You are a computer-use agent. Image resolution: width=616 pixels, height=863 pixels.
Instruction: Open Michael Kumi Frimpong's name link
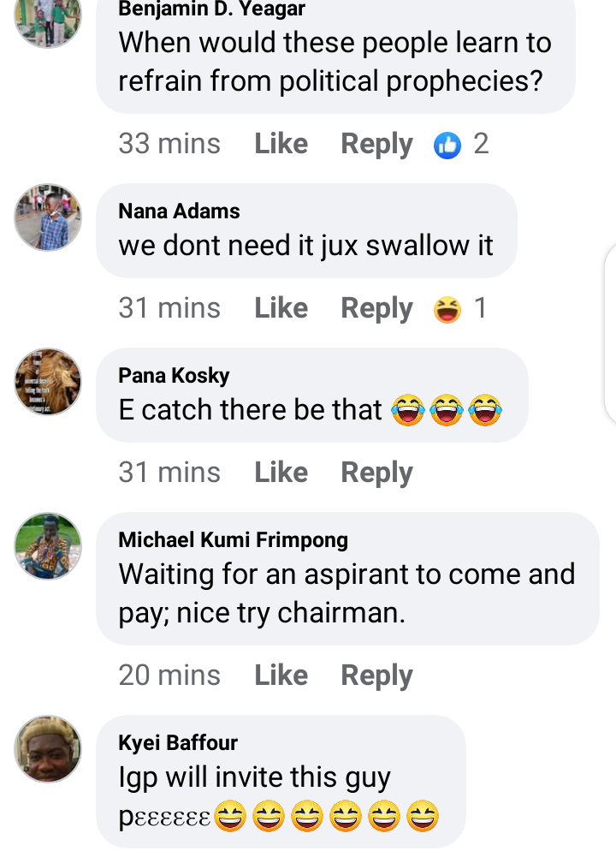click(233, 539)
